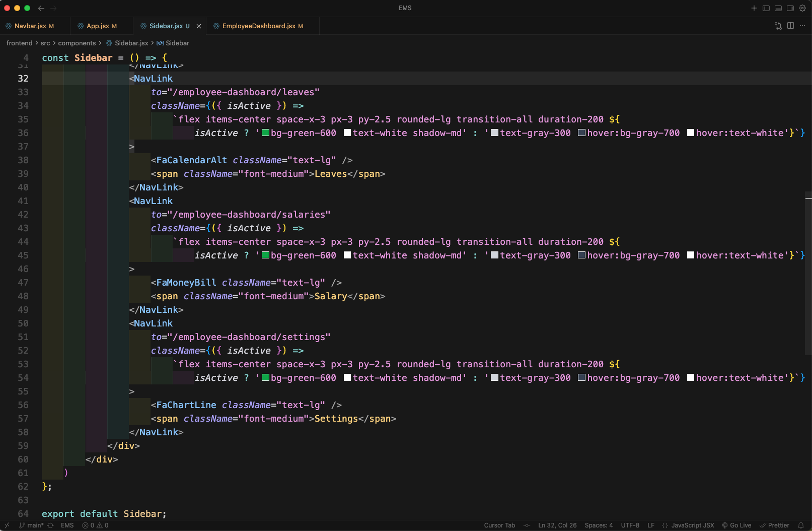Toggle the primary sidebar visibility
The height and width of the screenshot is (531, 812).
[x=766, y=8]
